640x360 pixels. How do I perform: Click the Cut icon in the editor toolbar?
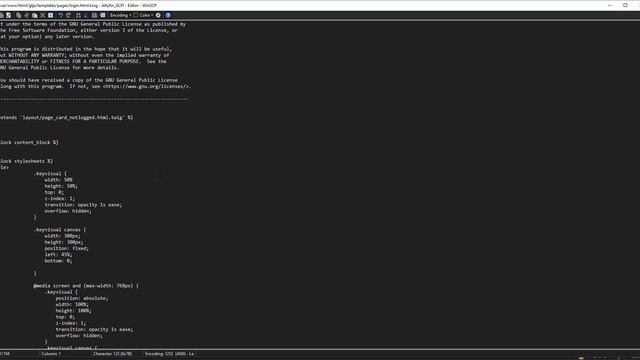tap(27, 15)
